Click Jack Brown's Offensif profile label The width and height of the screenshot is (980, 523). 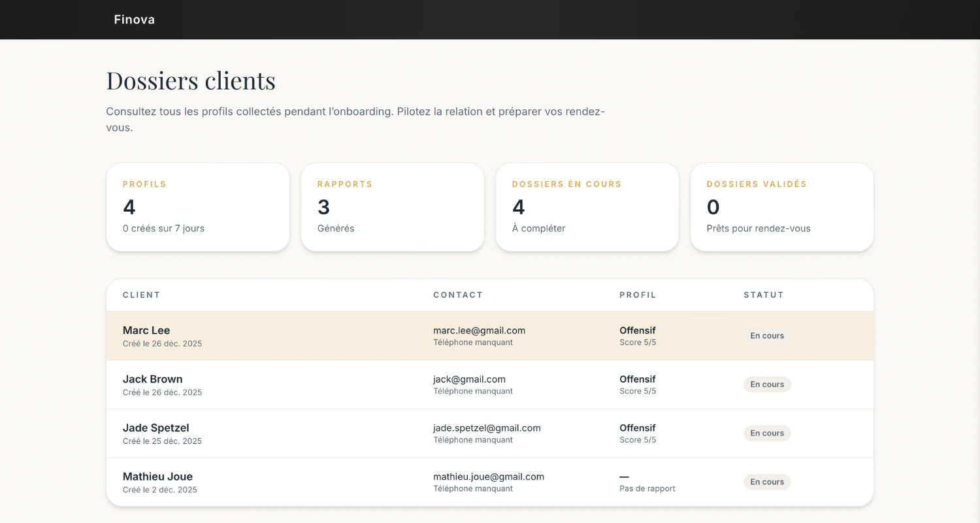point(637,379)
